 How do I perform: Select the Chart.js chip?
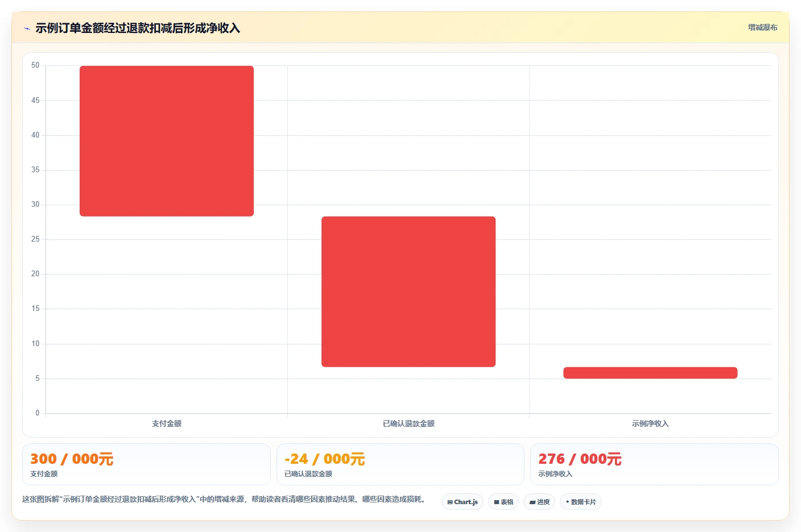[463, 502]
